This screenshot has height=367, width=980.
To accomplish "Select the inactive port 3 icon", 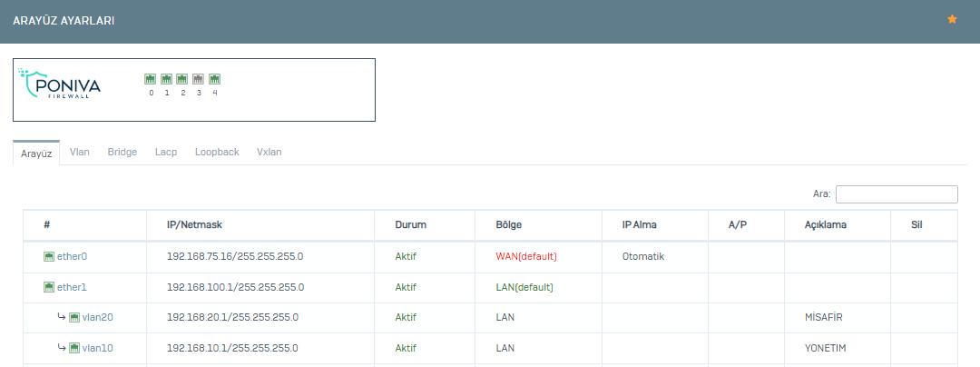I will coord(198,79).
